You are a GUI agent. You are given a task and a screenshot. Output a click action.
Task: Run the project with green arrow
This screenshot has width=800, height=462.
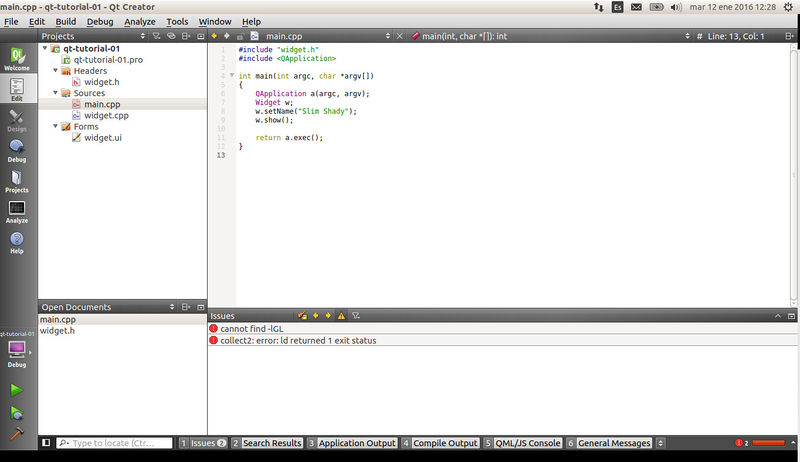16,390
